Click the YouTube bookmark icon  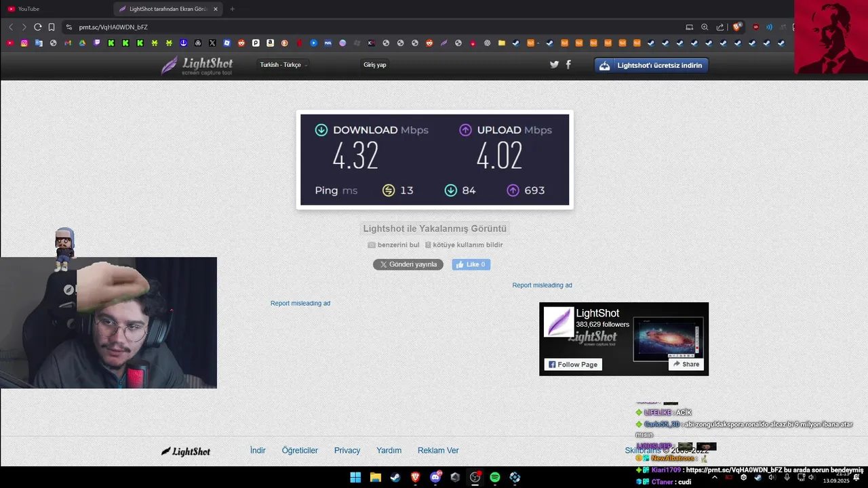[x=10, y=43]
